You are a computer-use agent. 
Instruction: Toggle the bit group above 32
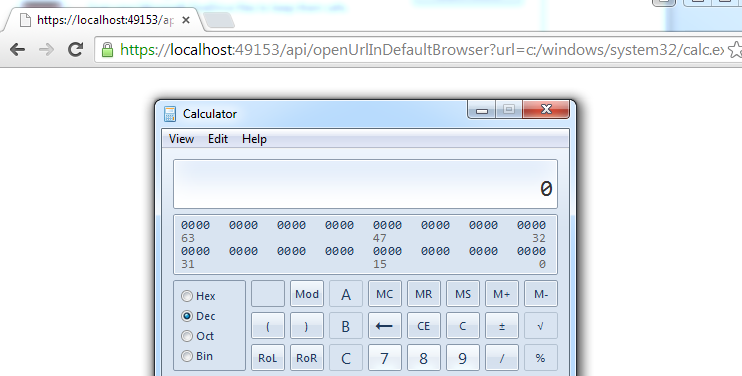[531, 225]
